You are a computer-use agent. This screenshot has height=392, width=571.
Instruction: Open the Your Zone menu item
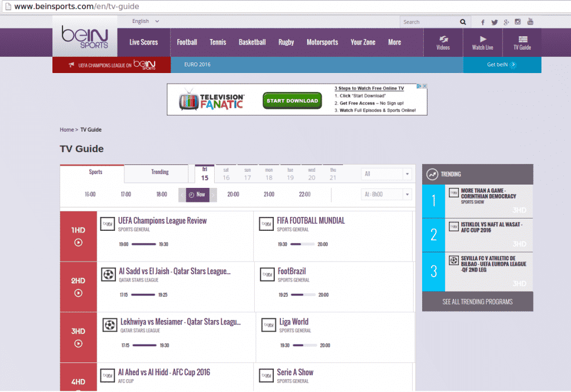[363, 42]
